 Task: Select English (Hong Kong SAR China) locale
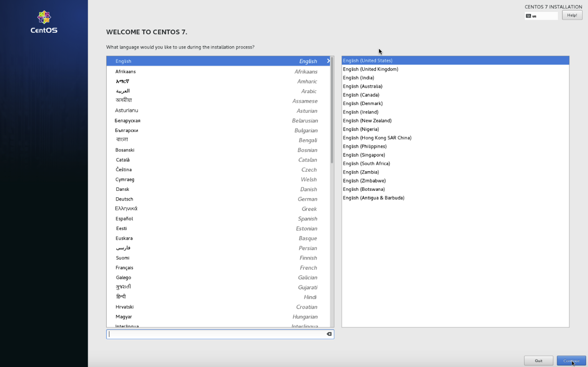pos(455,137)
